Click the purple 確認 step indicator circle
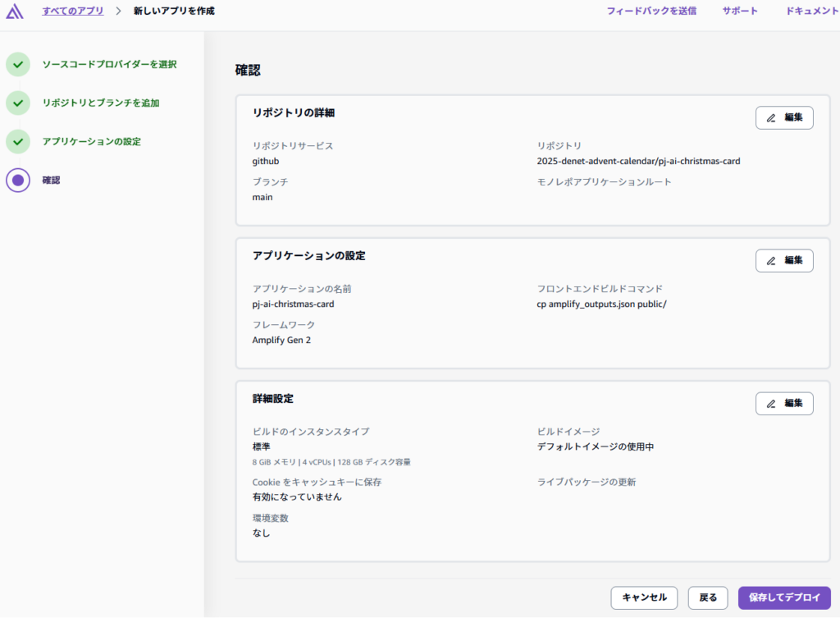This screenshot has width=840, height=618. [x=18, y=180]
